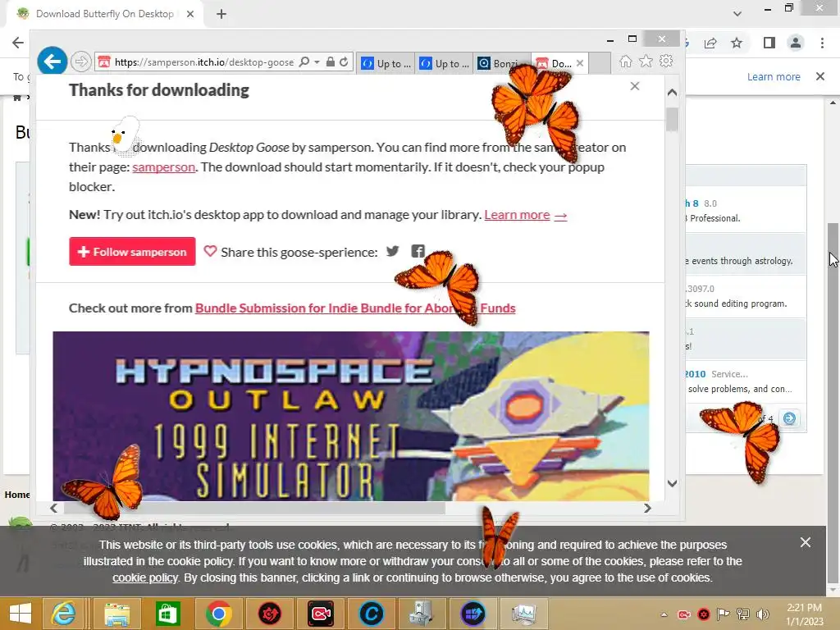Click the Internet Explorer back arrow button
The height and width of the screenshot is (630, 840).
pyautogui.click(x=52, y=62)
